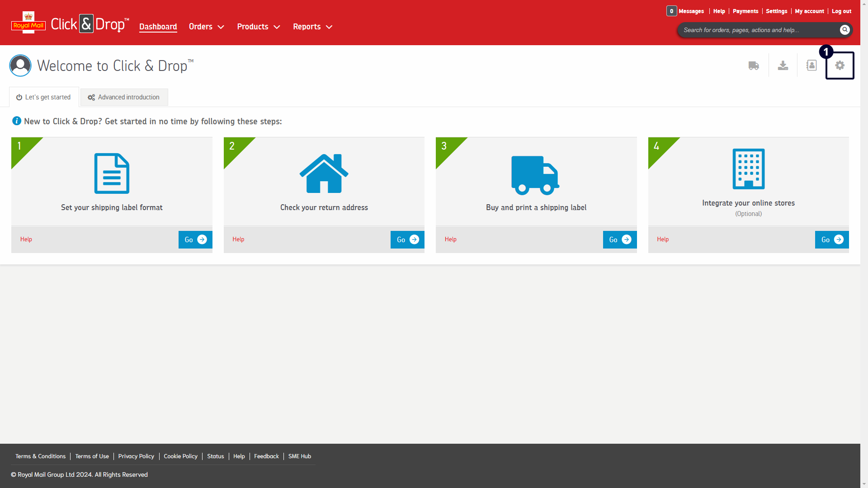Open Help footer link
This screenshot has height=488, width=868.
click(x=239, y=456)
